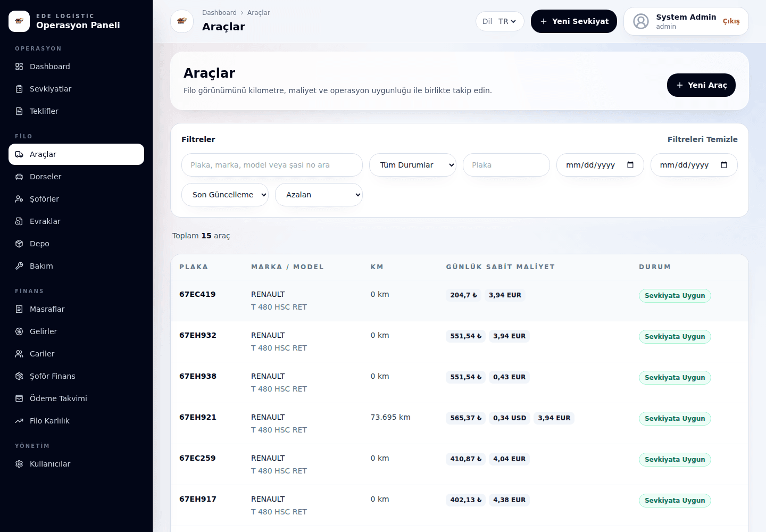Click the Gelirler coin icon
The image size is (766, 532).
19,331
